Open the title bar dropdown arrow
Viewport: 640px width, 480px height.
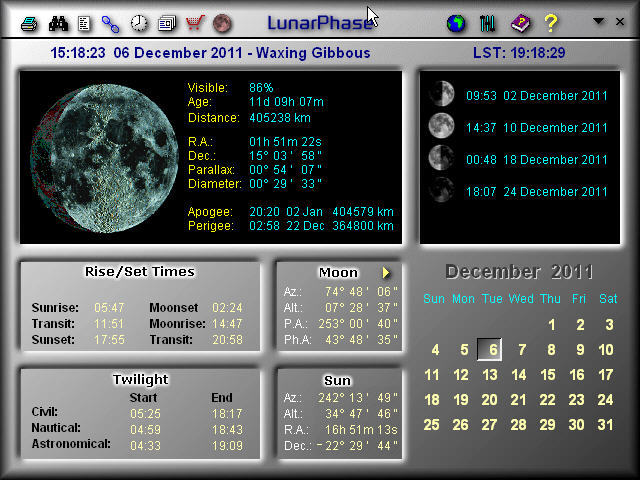click(x=599, y=21)
